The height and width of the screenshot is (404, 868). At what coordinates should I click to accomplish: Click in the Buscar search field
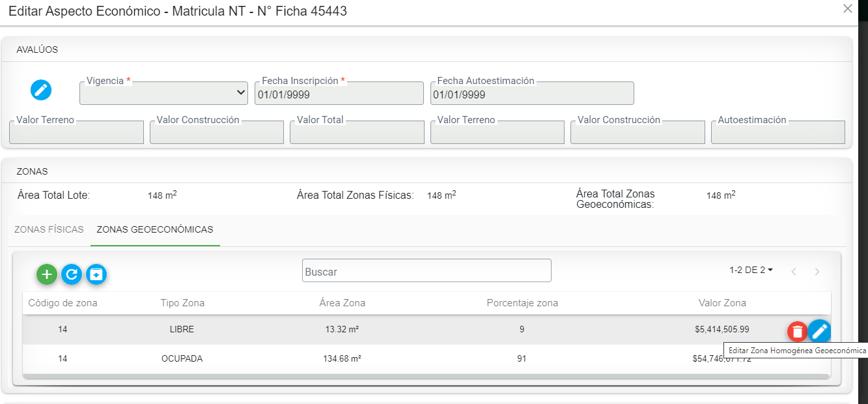coord(427,271)
